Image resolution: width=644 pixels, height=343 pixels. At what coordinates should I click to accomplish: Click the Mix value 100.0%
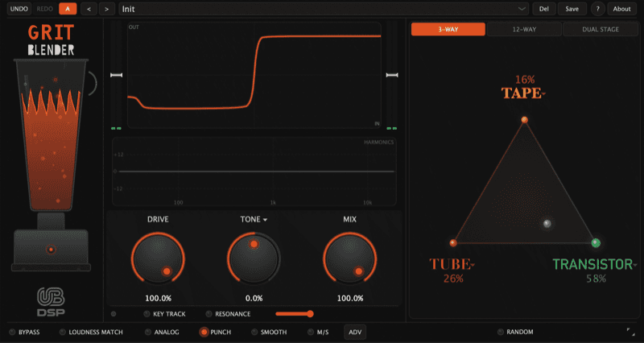[x=350, y=298]
